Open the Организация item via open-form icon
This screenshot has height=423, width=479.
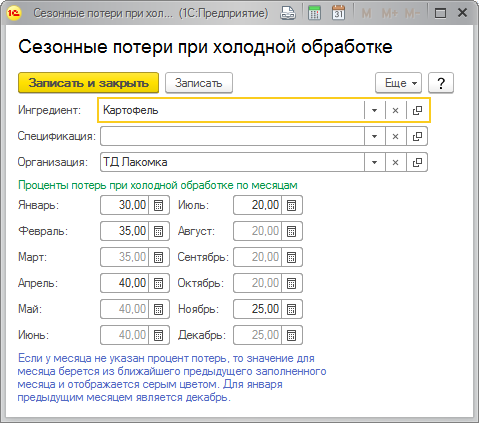click(x=417, y=162)
